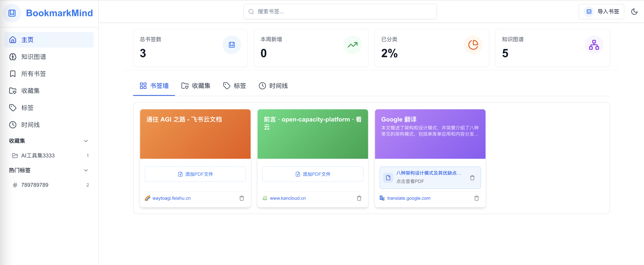Open 标签 sidebar navigation item
The width and height of the screenshot is (644, 265).
click(x=49, y=108)
